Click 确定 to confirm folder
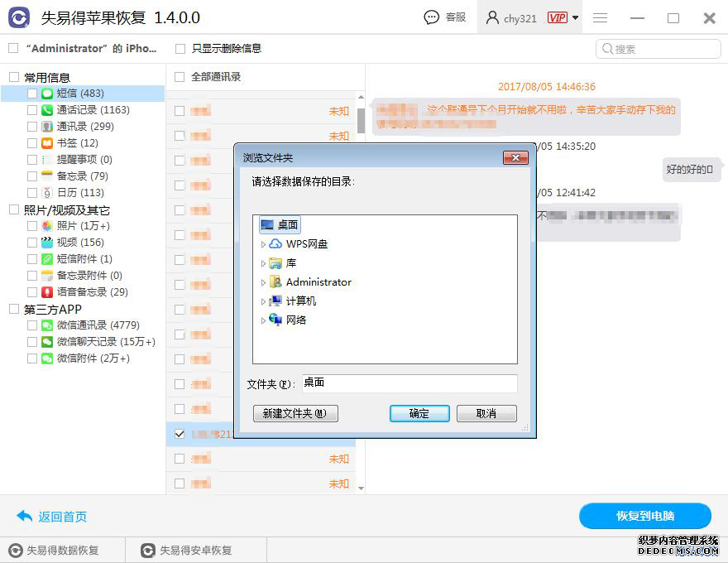The image size is (728, 563). coord(419,413)
